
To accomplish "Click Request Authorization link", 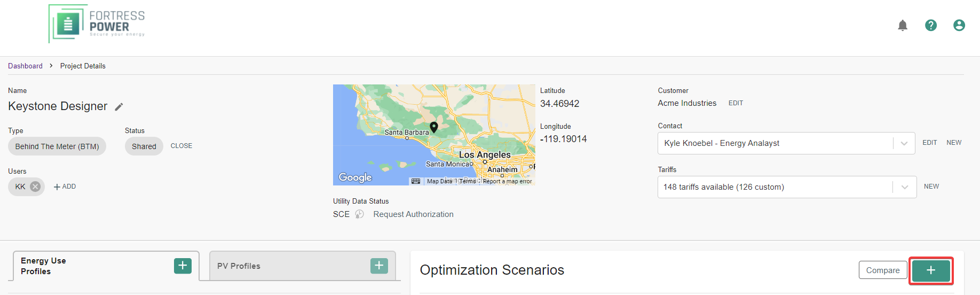I will tap(413, 214).
